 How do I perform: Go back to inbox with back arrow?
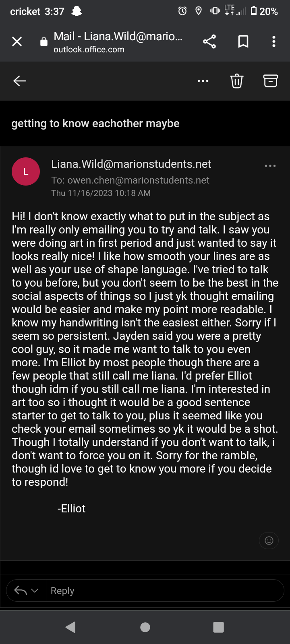[20, 81]
